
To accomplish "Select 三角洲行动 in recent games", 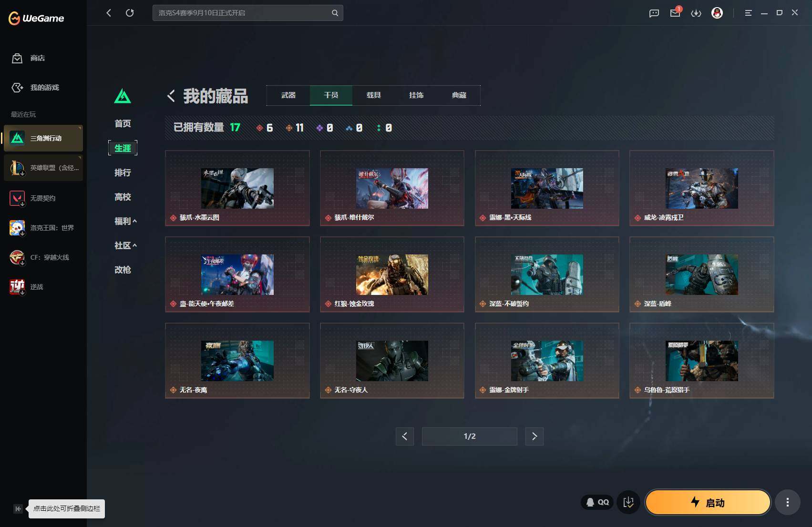I will click(43, 138).
